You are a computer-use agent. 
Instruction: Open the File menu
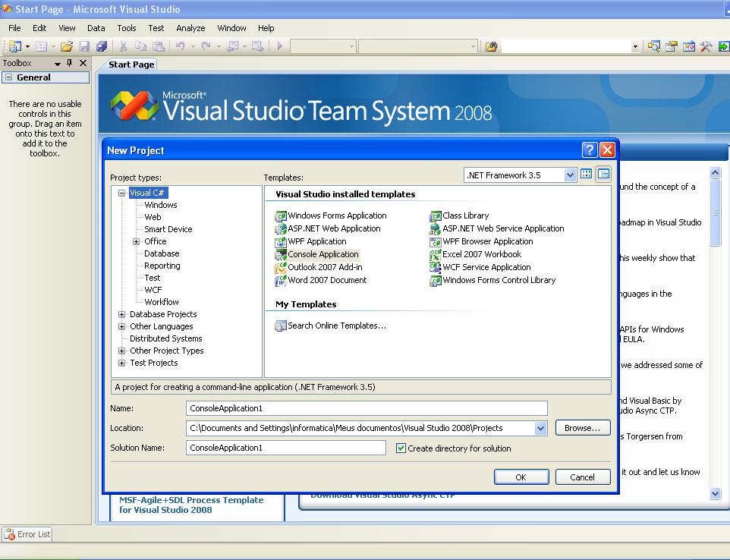(x=14, y=28)
